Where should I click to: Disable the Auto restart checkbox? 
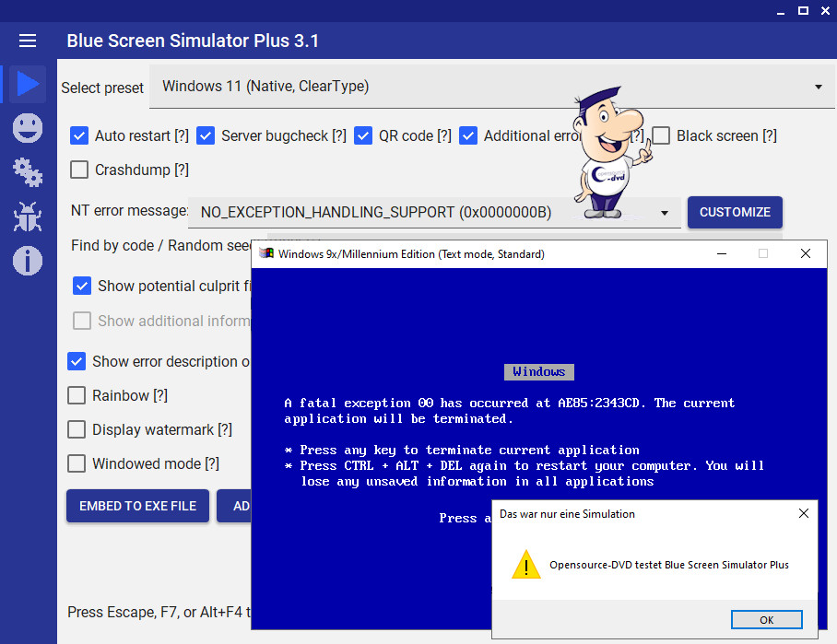tap(80, 135)
